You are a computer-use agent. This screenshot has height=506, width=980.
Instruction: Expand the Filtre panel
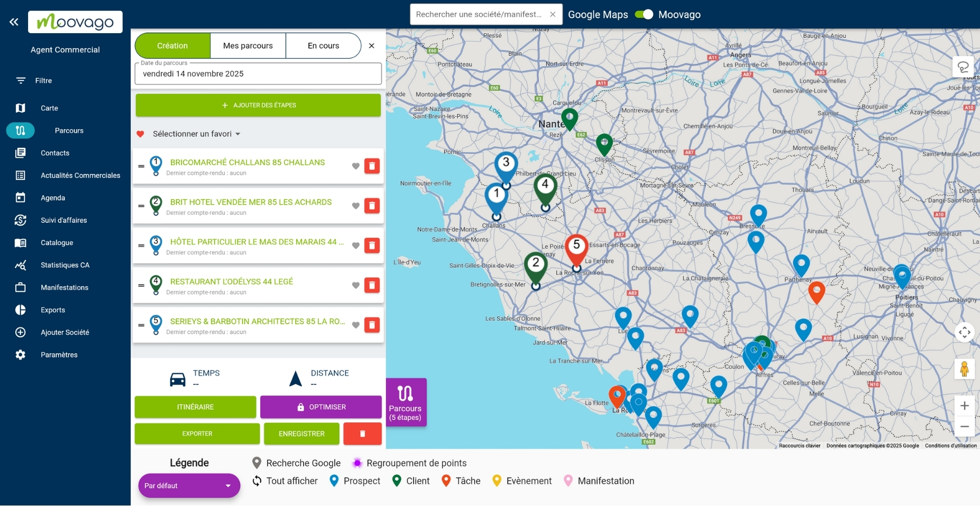(x=43, y=81)
